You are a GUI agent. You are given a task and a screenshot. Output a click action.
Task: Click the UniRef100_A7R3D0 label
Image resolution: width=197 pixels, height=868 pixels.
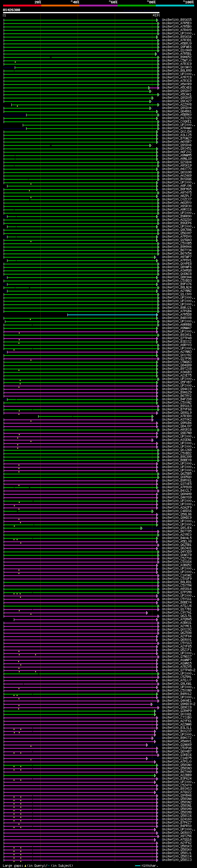[177, 416]
